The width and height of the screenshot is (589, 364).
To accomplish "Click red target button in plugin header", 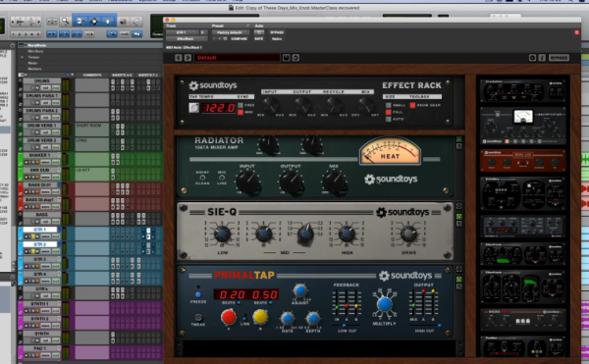I will 577,32.
